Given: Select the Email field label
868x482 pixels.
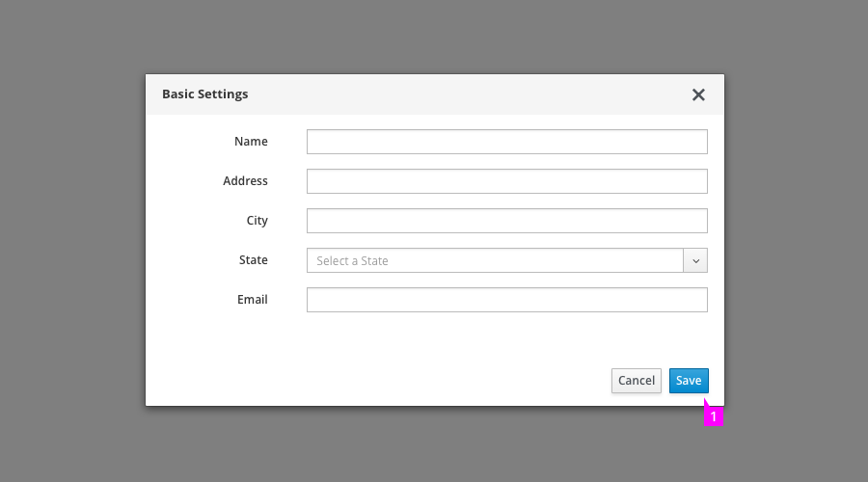Looking at the screenshot, I should pos(253,300).
